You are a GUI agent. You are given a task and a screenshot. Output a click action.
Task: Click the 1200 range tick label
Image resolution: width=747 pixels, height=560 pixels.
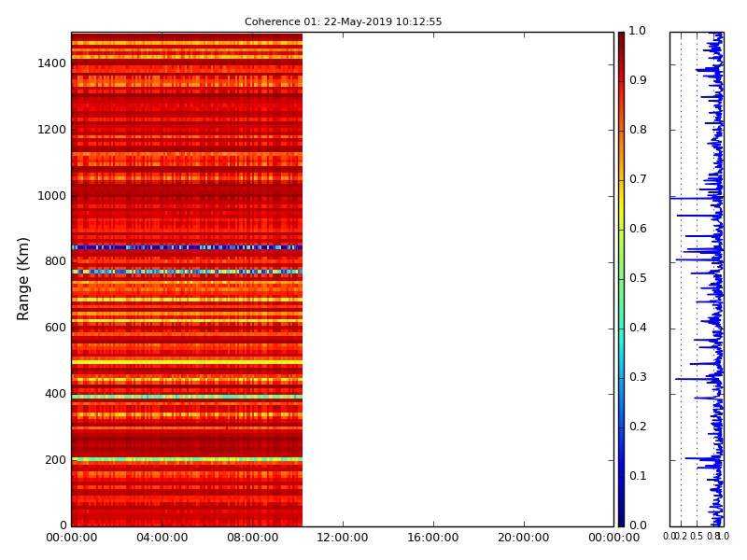click(52, 130)
